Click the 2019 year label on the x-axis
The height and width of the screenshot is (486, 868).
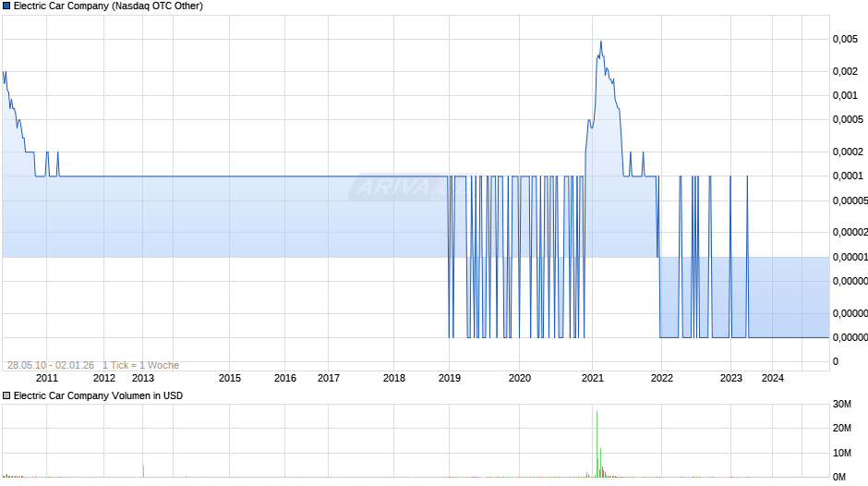click(x=450, y=378)
